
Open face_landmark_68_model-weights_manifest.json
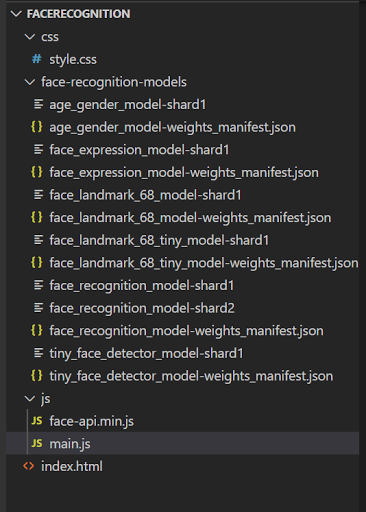click(x=190, y=218)
